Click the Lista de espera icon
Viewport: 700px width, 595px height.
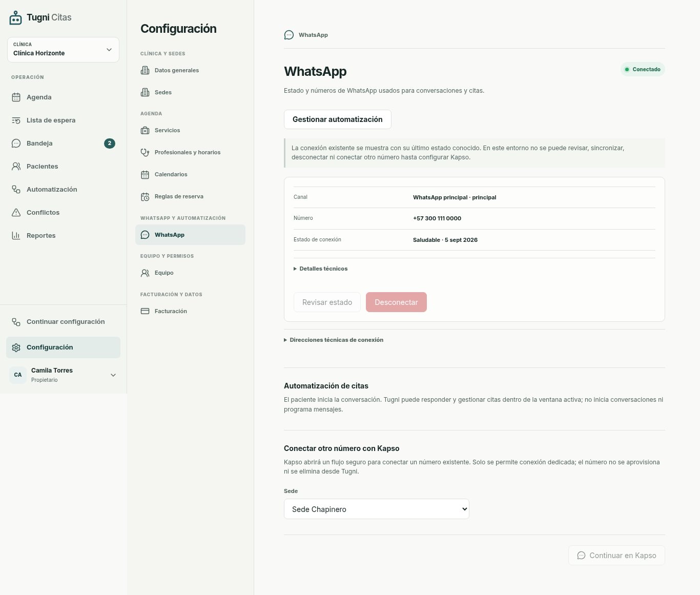click(x=16, y=120)
